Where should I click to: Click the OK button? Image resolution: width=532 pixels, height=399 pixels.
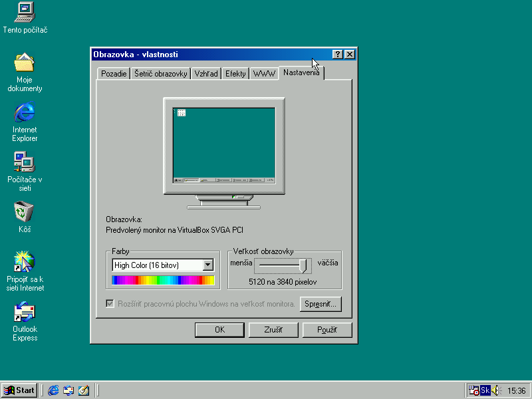pyautogui.click(x=219, y=330)
